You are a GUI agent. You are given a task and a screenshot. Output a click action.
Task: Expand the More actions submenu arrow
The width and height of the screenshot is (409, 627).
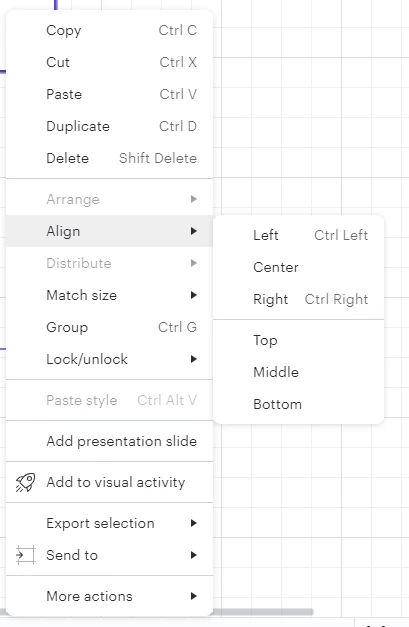click(194, 596)
